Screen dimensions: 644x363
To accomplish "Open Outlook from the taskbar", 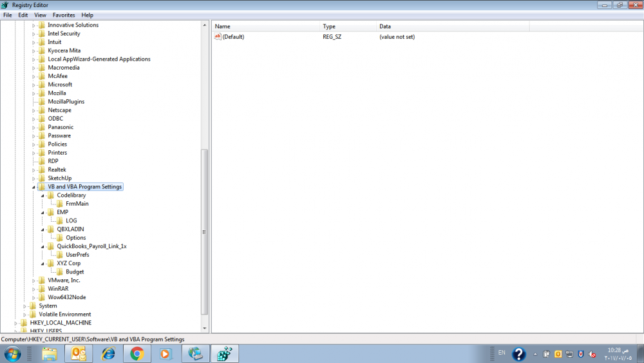I will pyautogui.click(x=79, y=354).
